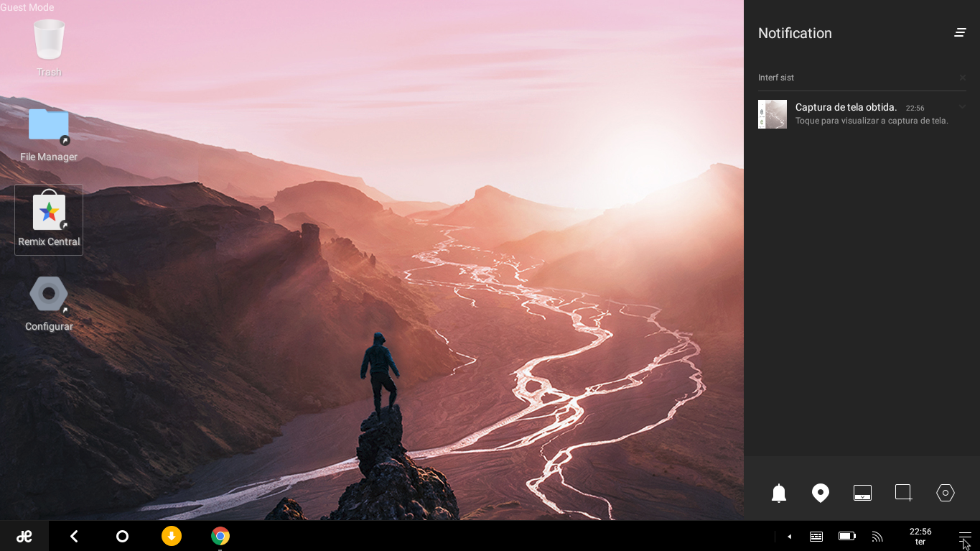
Task: Expand hidden tray icons arrow
Action: [790, 536]
